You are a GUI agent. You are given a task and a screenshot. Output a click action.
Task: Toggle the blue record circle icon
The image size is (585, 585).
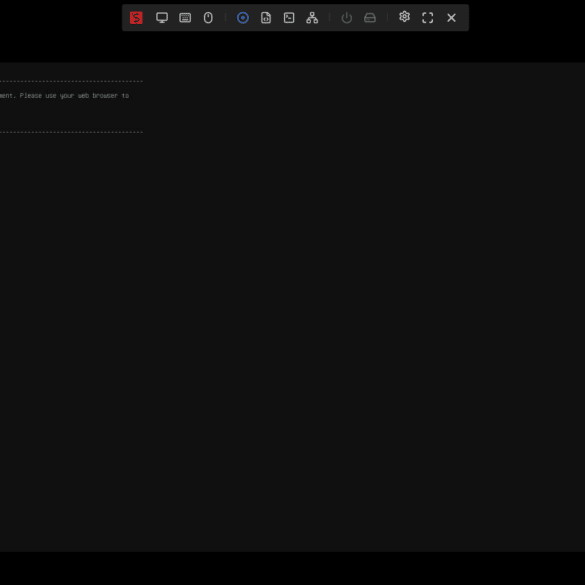[243, 18]
